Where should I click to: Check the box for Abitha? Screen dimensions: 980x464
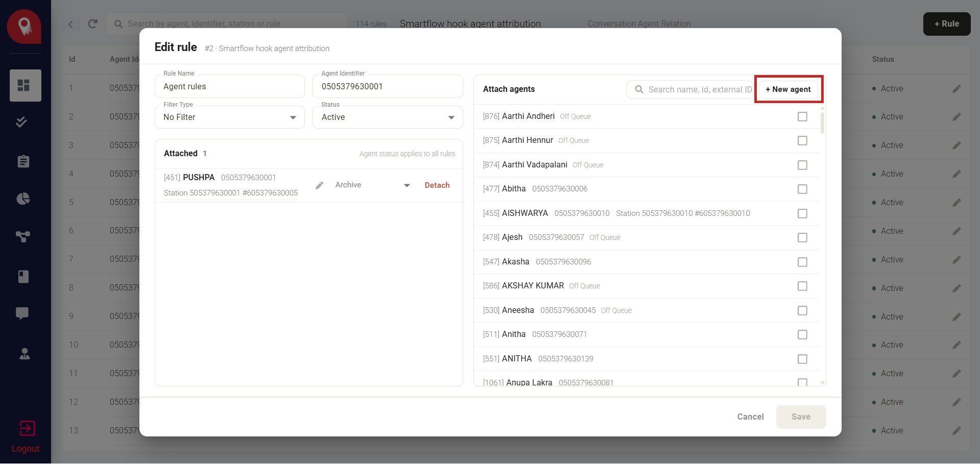pyautogui.click(x=802, y=189)
